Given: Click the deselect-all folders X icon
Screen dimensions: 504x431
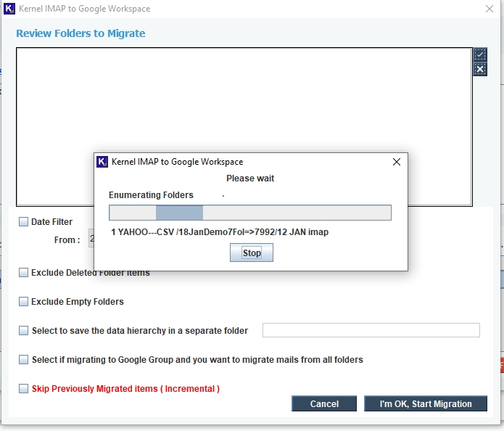Looking at the screenshot, I should [480, 69].
